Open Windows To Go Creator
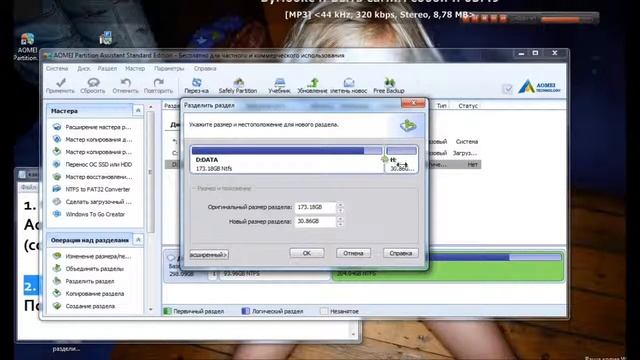This screenshot has width=640, height=360. pyautogui.click(x=89, y=214)
